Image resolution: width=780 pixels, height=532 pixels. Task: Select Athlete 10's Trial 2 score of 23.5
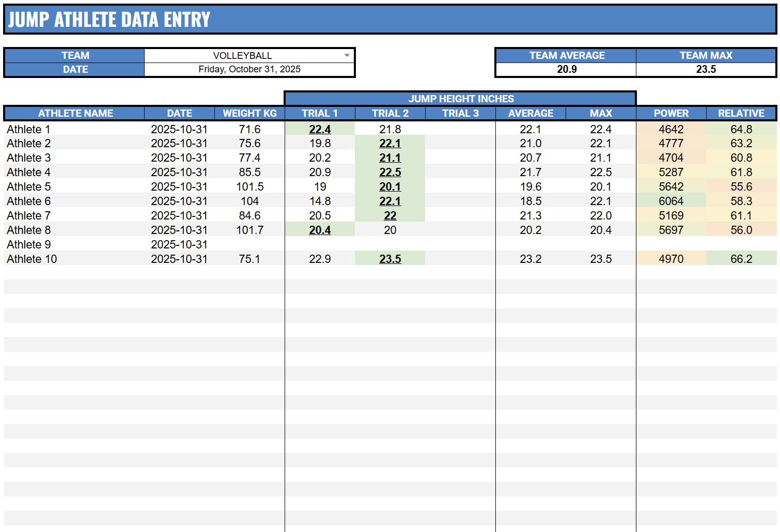pyautogui.click(x=389, y=259)
